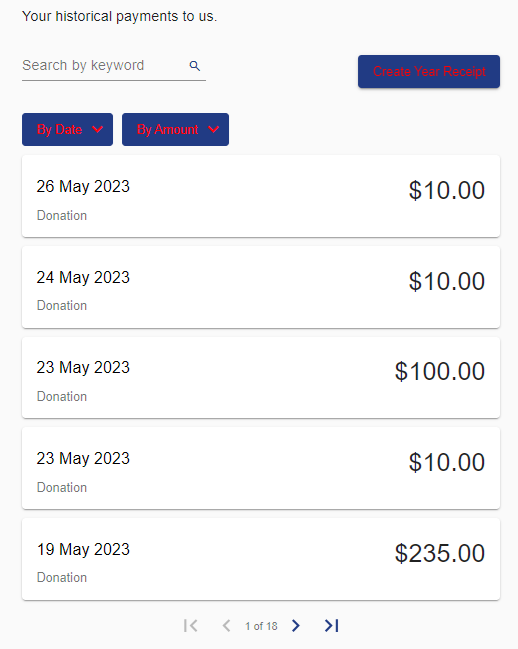Jump to the last page icon
Screen dimensions: 518x649
click(x=331, y=625)
